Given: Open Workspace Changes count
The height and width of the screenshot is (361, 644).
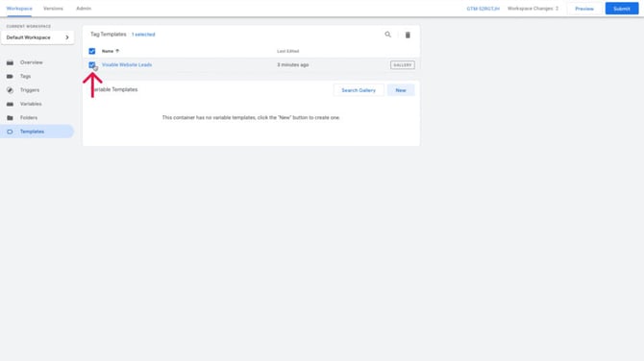Looking at the screenshot, I should point(533,9).
